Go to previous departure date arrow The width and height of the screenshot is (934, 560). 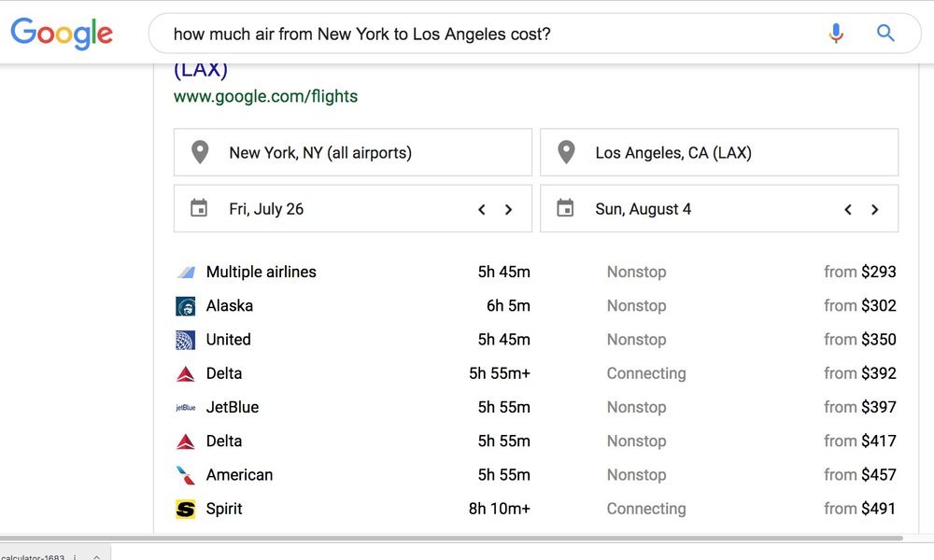coord(482,209)
